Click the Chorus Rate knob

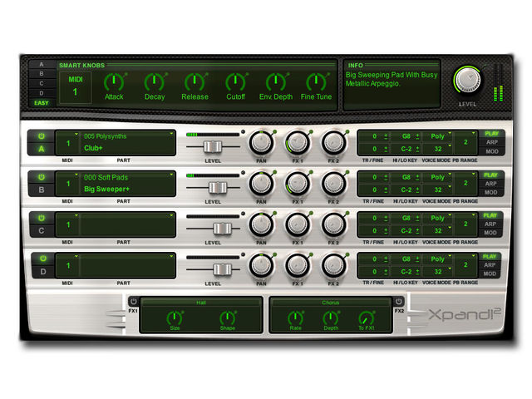[x=295, y=318]
